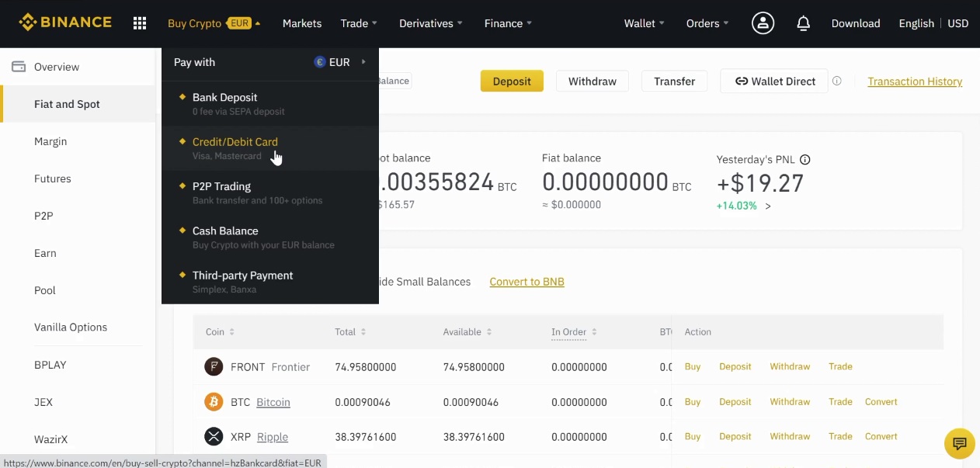The image size is (980, 468).
Task: Click Deposit in the BTC row
Action: tap(735, 401)
